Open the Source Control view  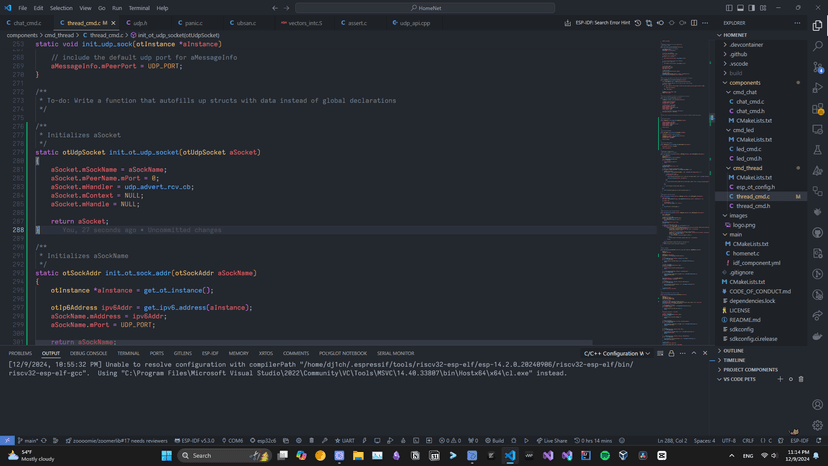pos(817,67)
